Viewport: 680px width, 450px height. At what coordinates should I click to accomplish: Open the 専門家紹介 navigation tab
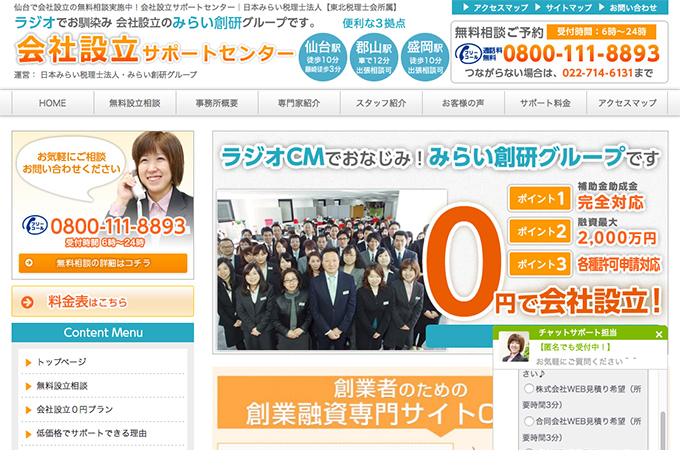[x=299, y=103]
